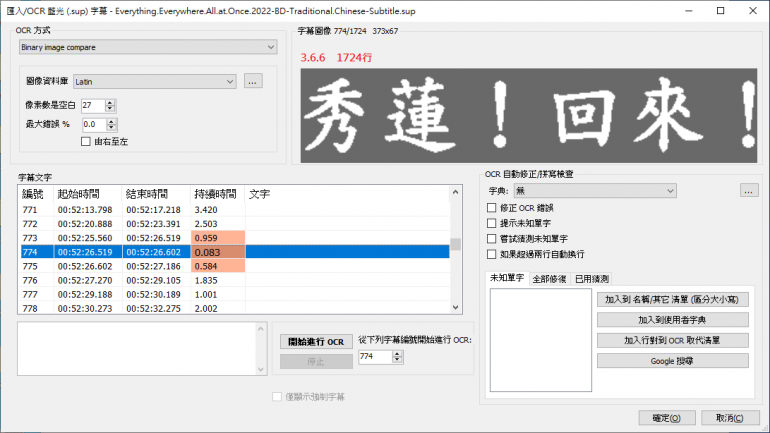Image resolution: width=770 pixels, height=433 pixels.
Task: Switch to the 未知單字 tab
Action: [507, 278]
